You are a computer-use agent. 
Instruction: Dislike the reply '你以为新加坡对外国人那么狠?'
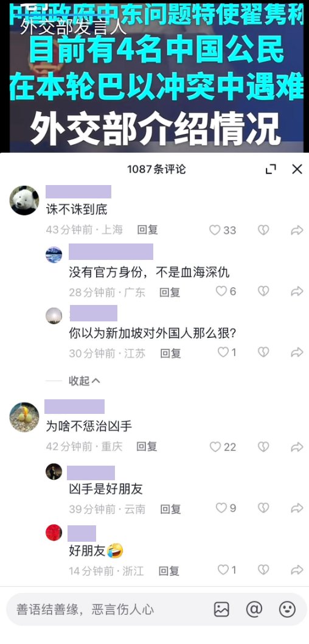point(263,352)
